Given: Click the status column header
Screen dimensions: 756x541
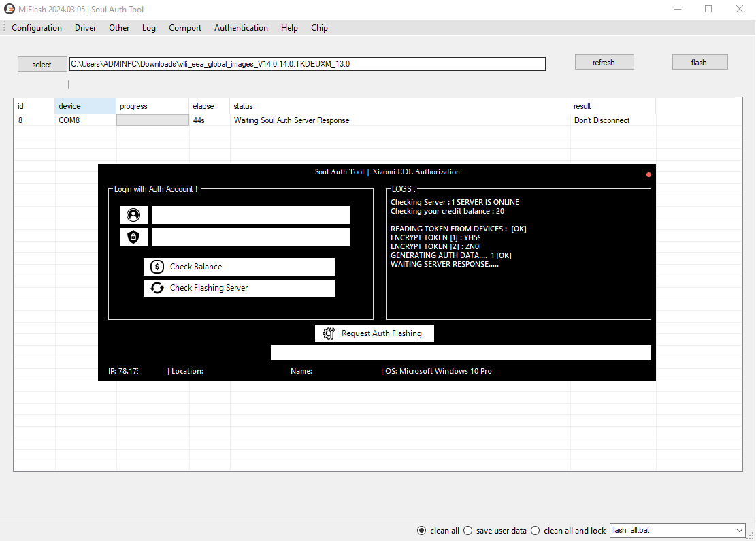Looking at the screenshot, I should point(399,106).
